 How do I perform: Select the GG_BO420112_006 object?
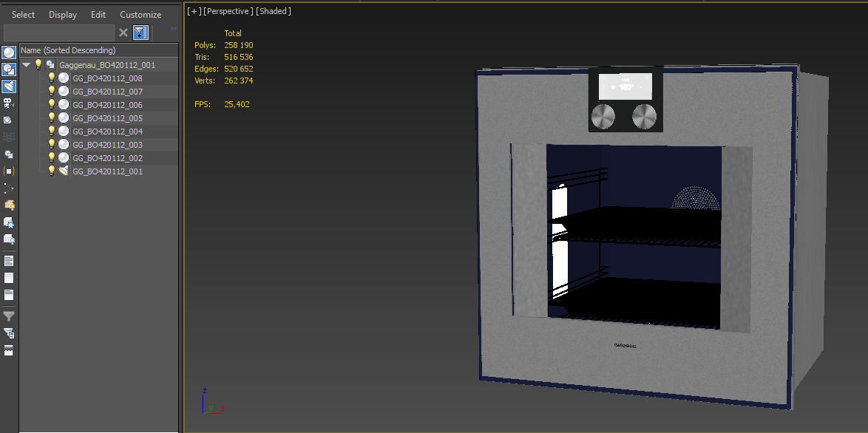coord(107,104)
